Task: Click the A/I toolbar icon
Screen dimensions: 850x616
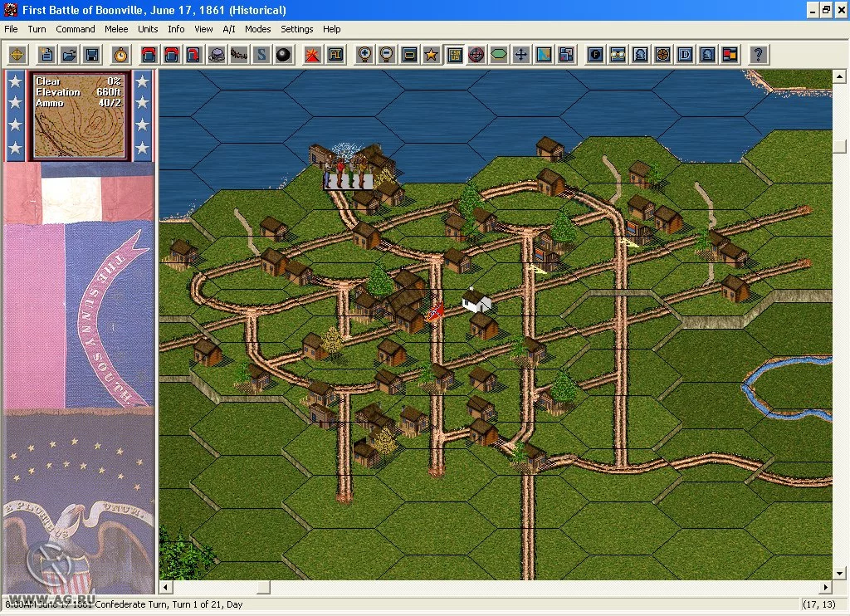Action: tap(335, 55)
